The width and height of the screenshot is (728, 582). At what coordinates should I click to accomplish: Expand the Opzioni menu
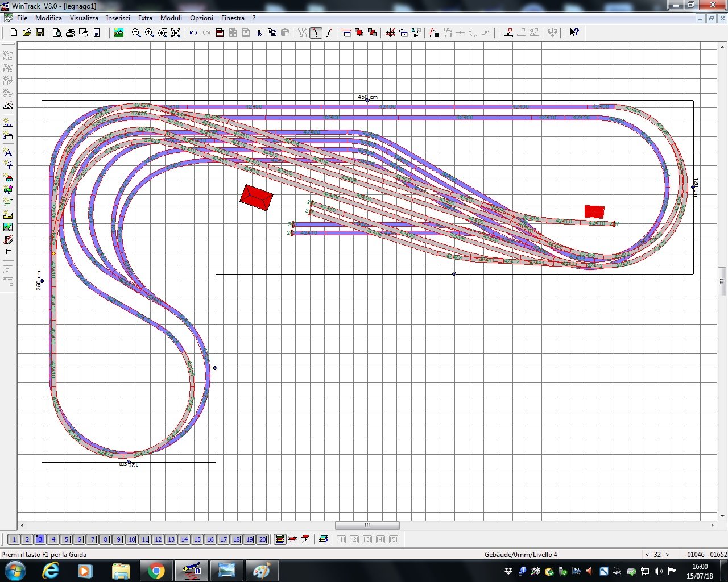pyautogui.click(x=201, y=18)
